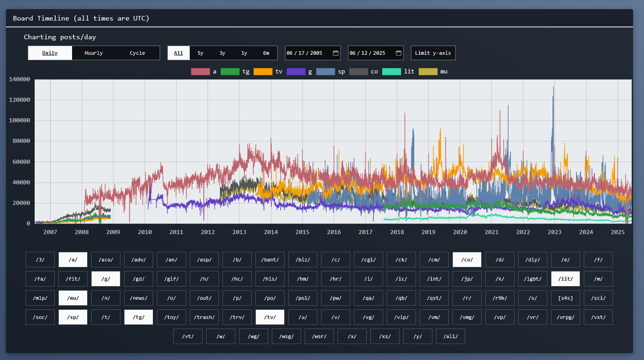This screenshot has width=644, height=360.
Task: Add the /vg/ board to chart
Action: 369,317
